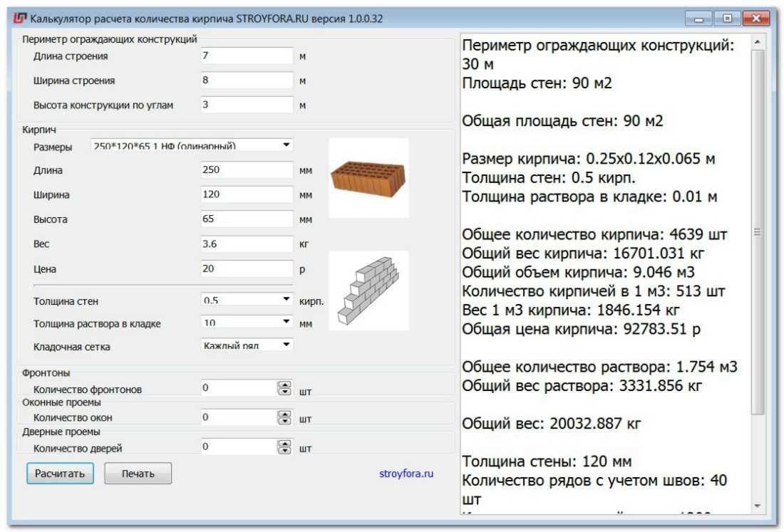Image resolution: width=784 pixels, height=532 pixels.
Task: Click the result line 'Количество кирпичей в 1 м3: 513 шт'
Action: pyautogui.click(x=593, y=291)
